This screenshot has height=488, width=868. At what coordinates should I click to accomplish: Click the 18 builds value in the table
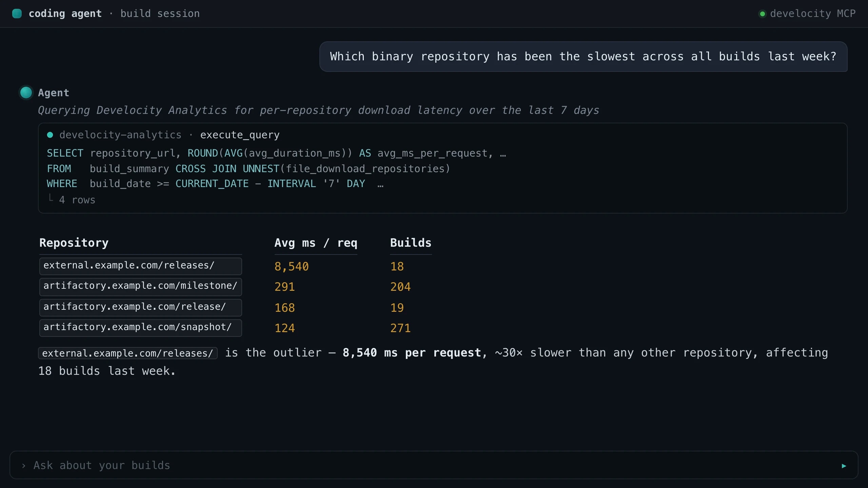tap(397, 266)
